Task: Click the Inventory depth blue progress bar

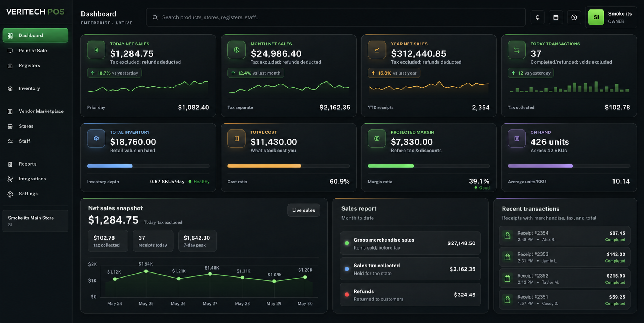Action: (110, 166)
